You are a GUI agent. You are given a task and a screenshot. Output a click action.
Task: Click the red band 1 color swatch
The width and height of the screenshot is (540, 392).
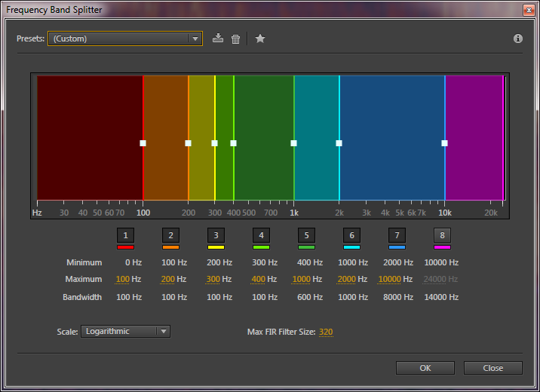coord(125,247)
